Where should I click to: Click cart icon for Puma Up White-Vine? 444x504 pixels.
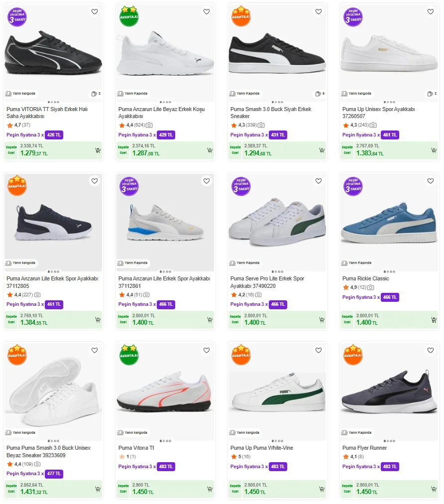tap(322, 489)
